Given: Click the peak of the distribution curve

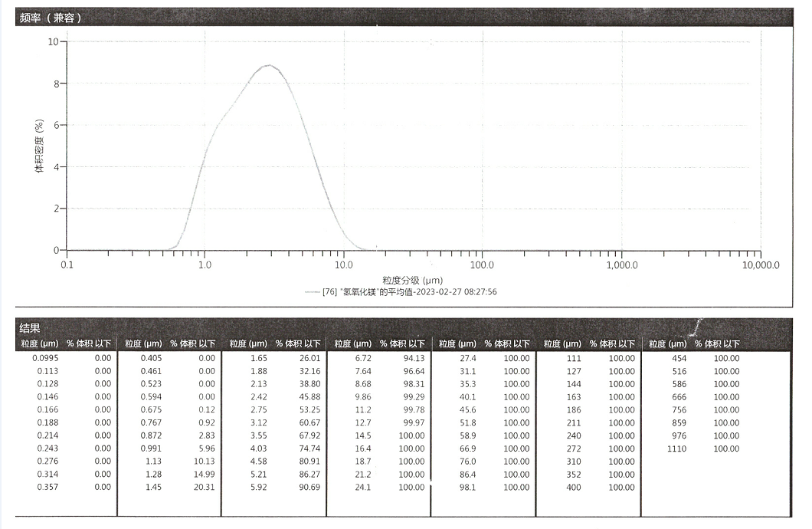Looking at the screenshot, I should coord(269,66).
